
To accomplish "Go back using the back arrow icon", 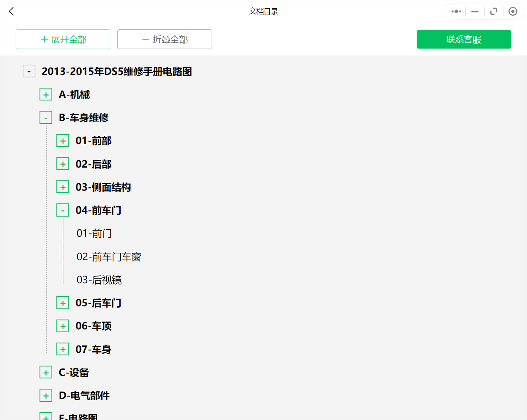I will coord(11,11).
